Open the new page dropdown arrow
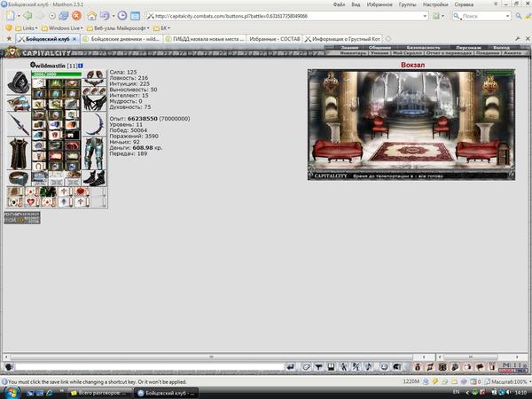Viewport: 532px width, 399px height. [19, 16]
